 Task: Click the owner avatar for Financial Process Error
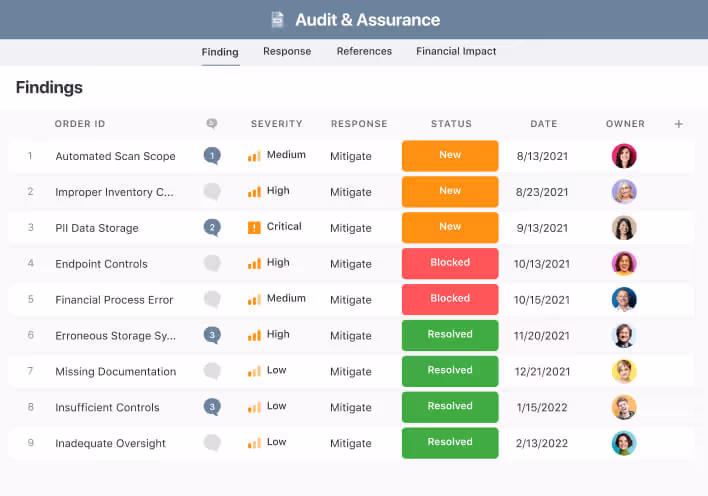624,300
